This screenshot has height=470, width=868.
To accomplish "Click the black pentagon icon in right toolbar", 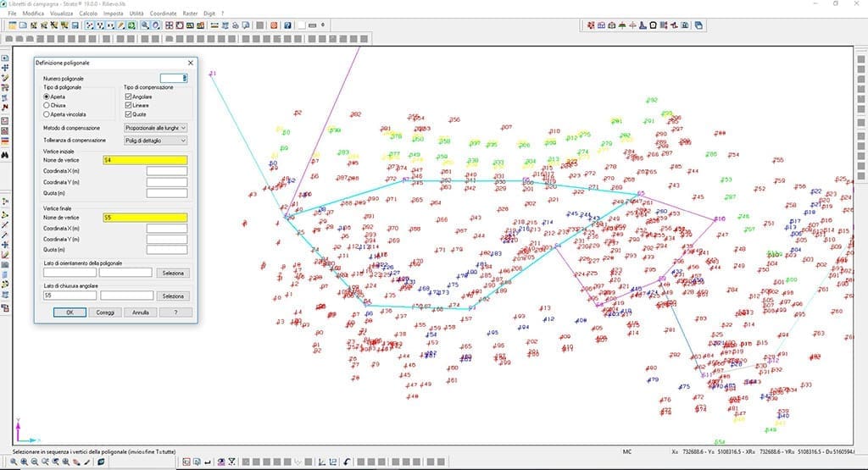I will tap(654, 25).
